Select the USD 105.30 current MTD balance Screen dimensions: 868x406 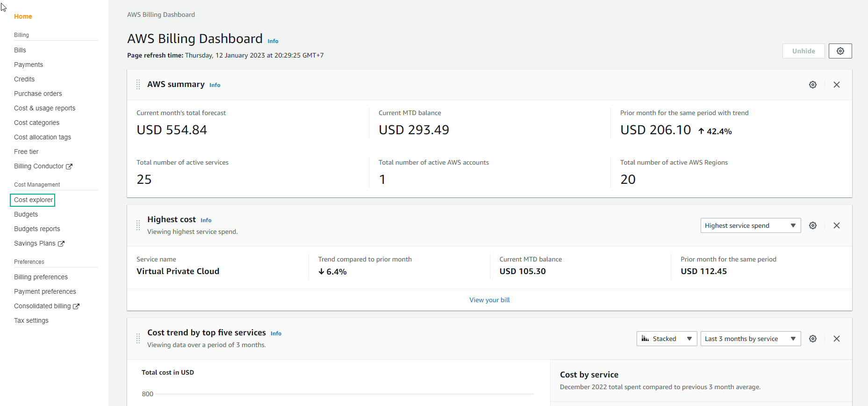[x=523, y=271]
